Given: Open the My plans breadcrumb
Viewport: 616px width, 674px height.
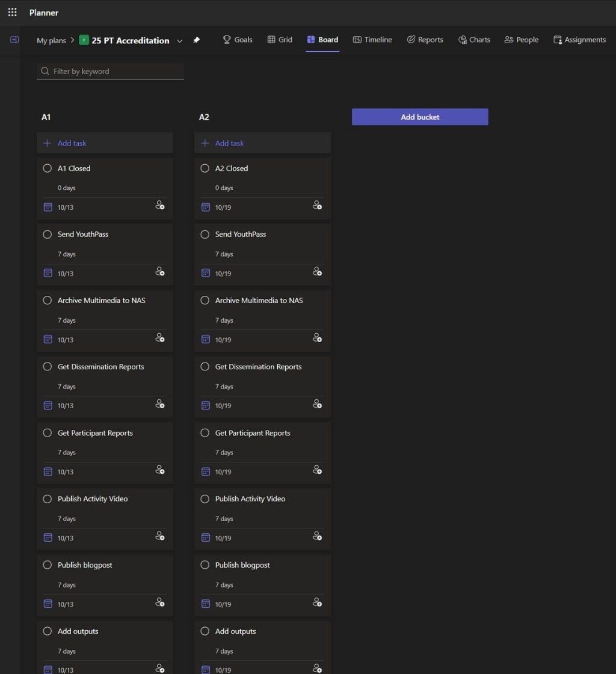Looking at the screenshot, I should point(51,40).
